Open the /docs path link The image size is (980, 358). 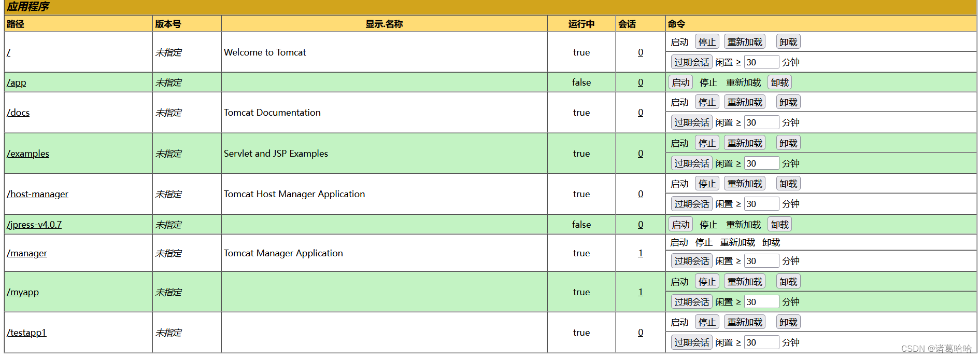coord(18,113)
